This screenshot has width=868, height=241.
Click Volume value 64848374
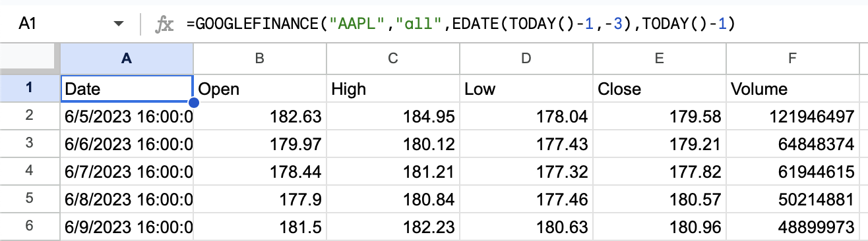(x=793, y=144)
